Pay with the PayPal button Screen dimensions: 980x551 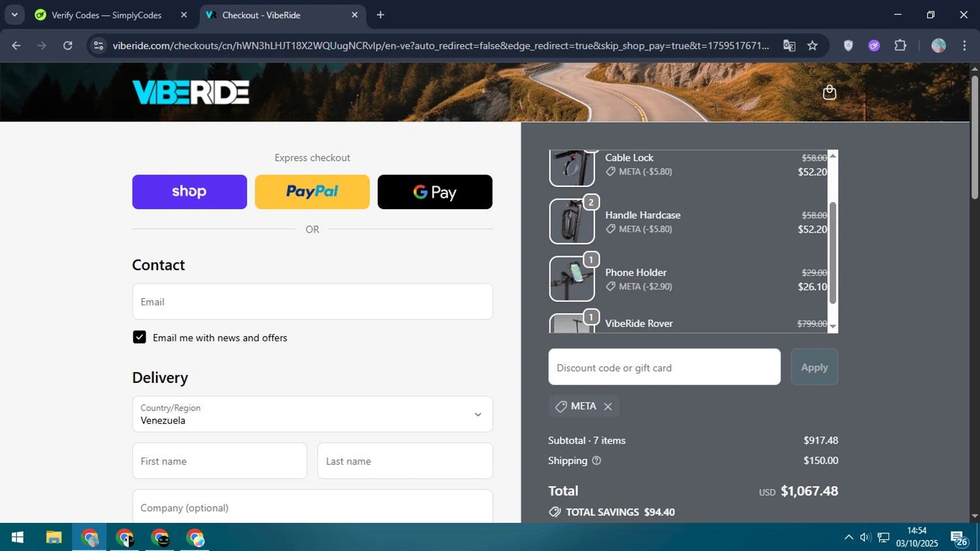(x=312, y=192)
